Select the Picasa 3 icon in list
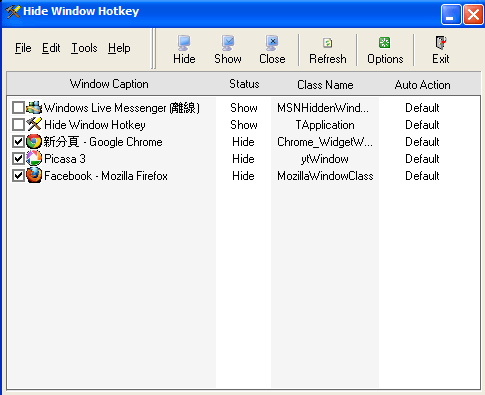This screenshot has height=395, width=485. 34,159
